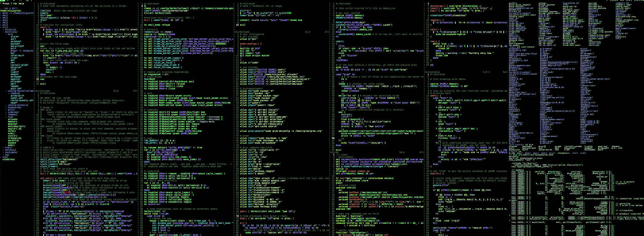Open panel.sh* in the file tree

click(17, 98)
